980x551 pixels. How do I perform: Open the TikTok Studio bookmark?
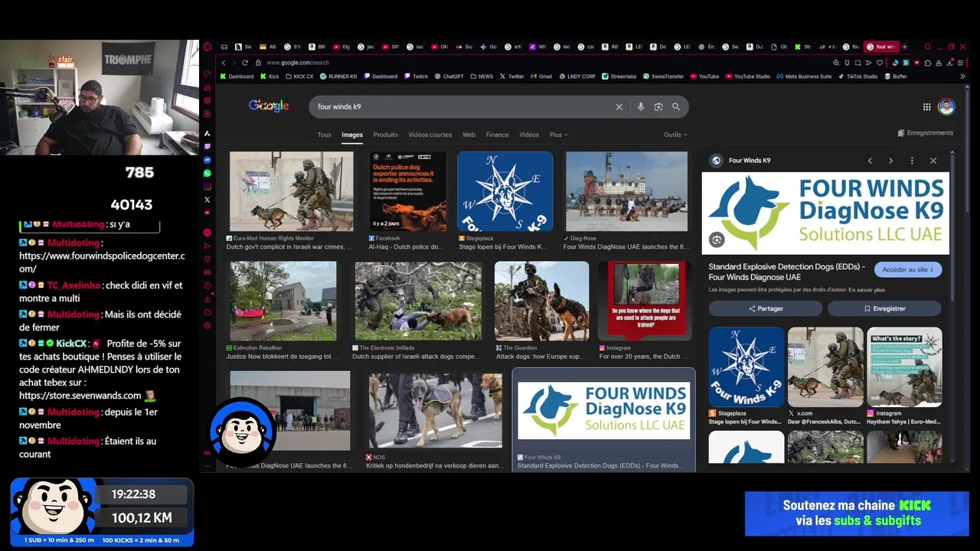[x=858, y=77]
